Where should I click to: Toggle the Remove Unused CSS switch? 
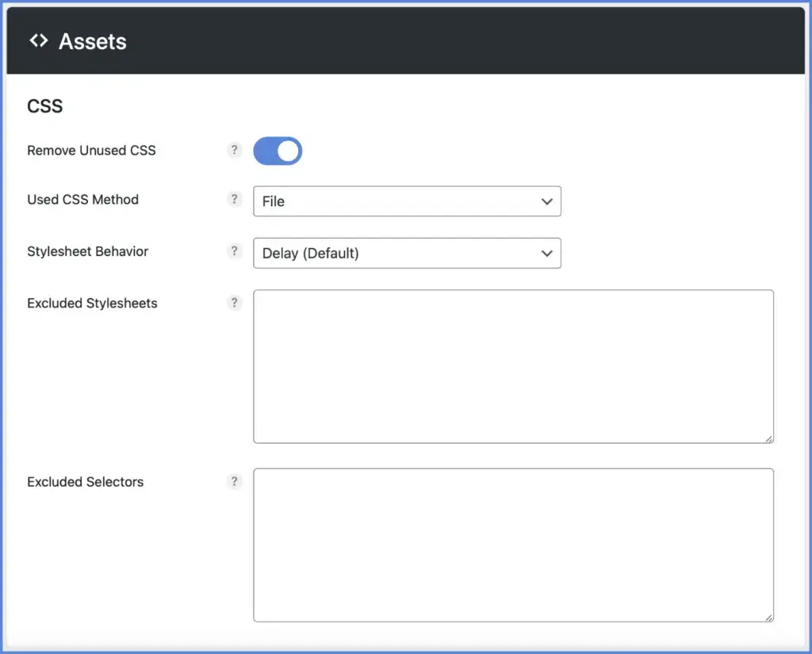[x=278, y=151]
